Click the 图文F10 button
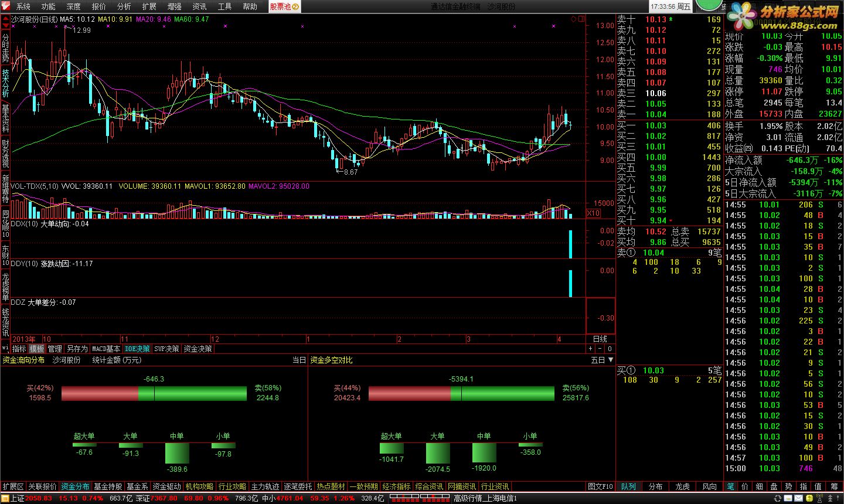844x504 pixels. pyautogui.click(x=600, y=486)
